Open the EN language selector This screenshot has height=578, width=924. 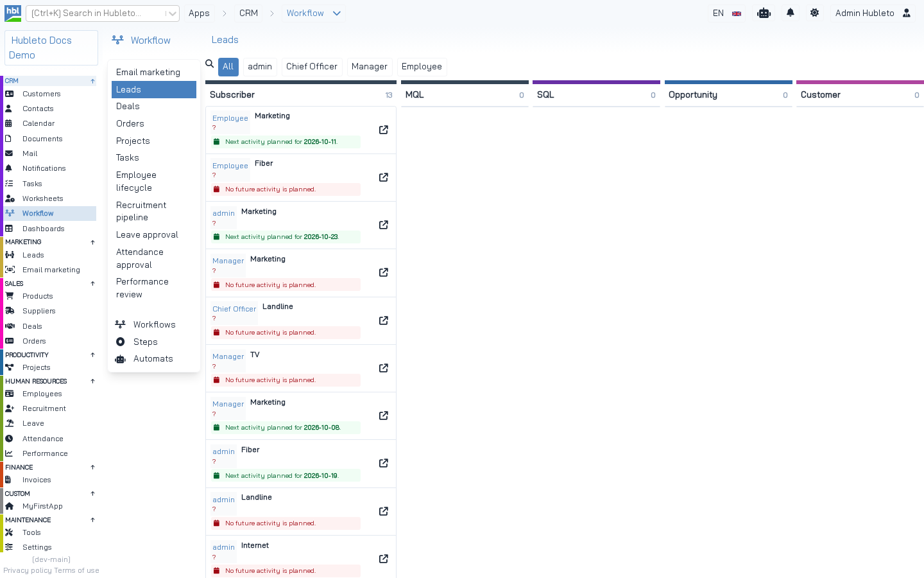point(727,13)
